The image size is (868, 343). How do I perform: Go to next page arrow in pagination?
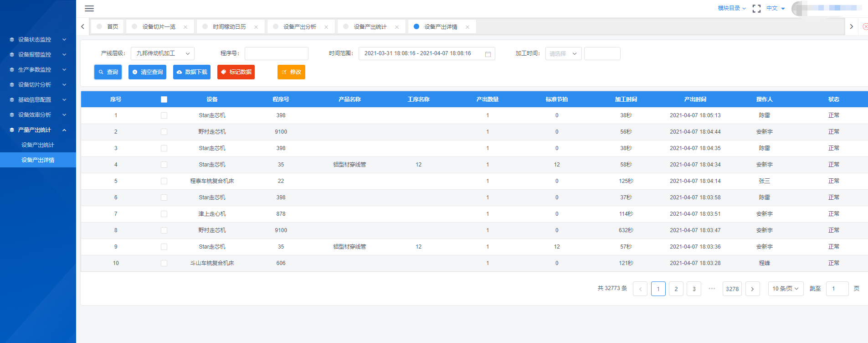(752, 289)
